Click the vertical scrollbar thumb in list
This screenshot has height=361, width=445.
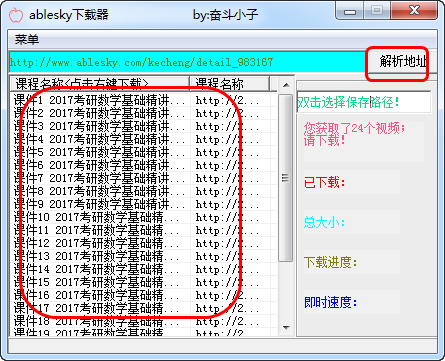tap(285, 178)
